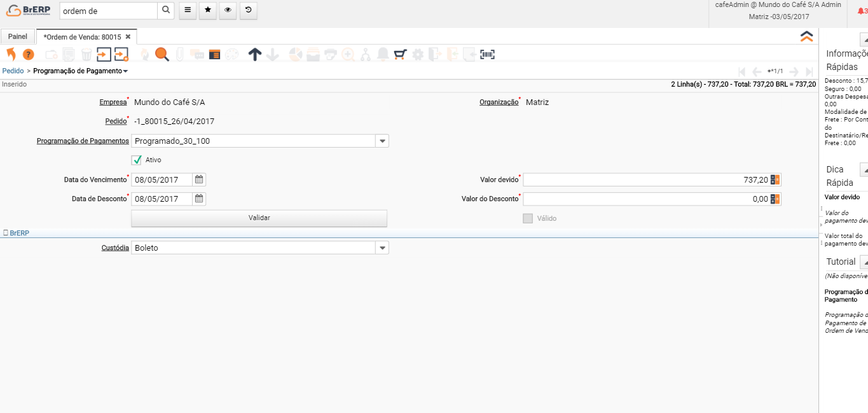Viewport: 868px width, 413px height.
Task: Click the Organização field label
Action: pos(499,102)
